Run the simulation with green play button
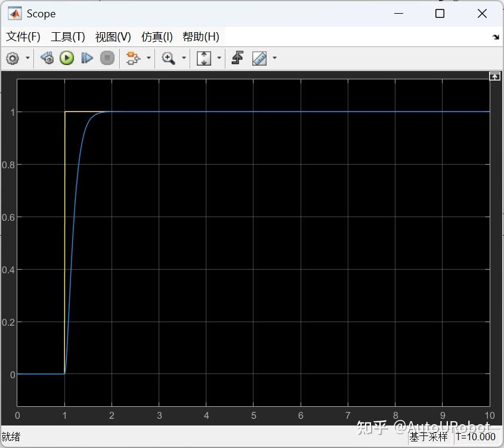 (67, 58)
